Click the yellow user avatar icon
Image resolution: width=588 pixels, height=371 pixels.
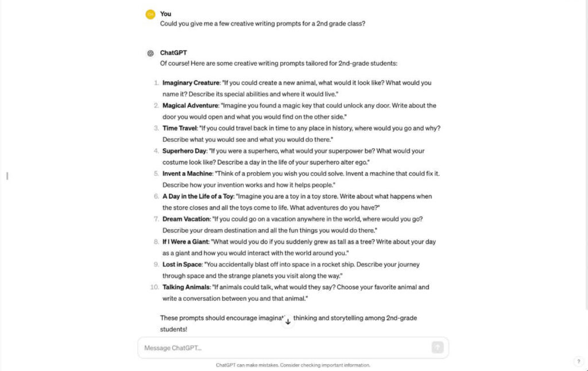150,14
